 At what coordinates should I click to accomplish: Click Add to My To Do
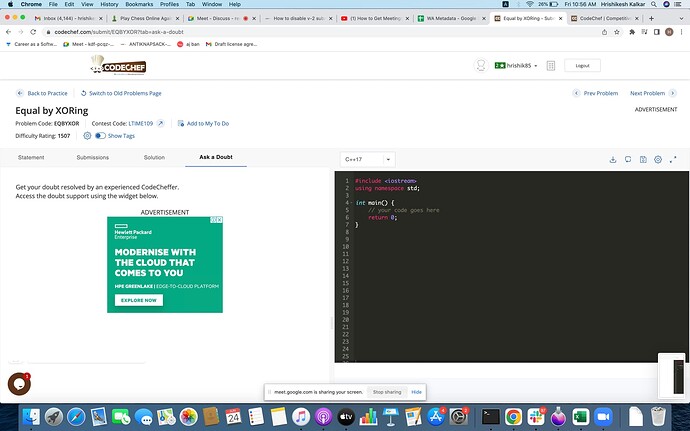coord(203,124)
